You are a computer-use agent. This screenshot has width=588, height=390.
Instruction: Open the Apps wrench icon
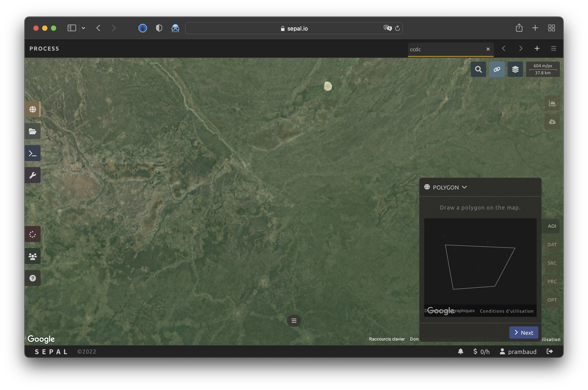pyautogui.click(x=32, y=175)
